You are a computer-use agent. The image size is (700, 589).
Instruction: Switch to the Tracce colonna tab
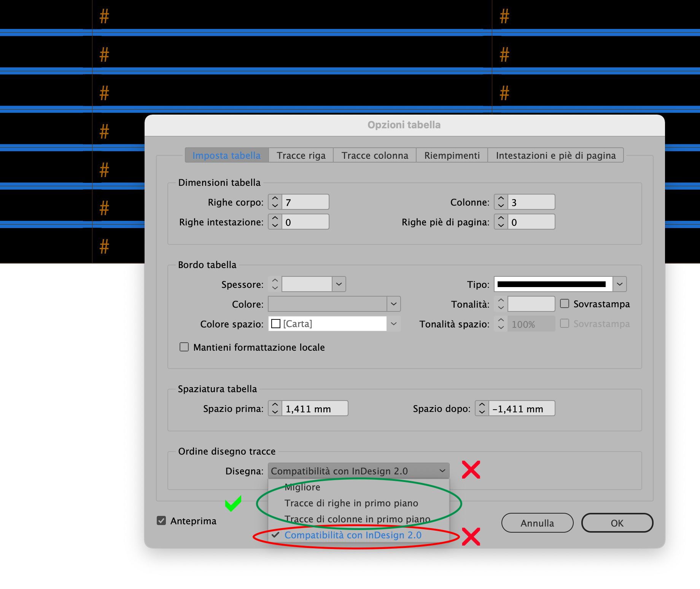374,155
